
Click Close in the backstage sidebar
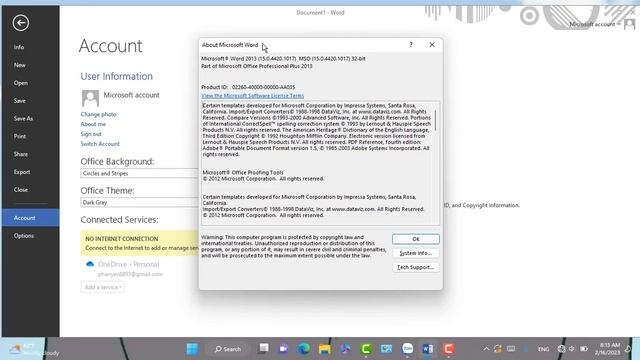[x=21, y=190]
